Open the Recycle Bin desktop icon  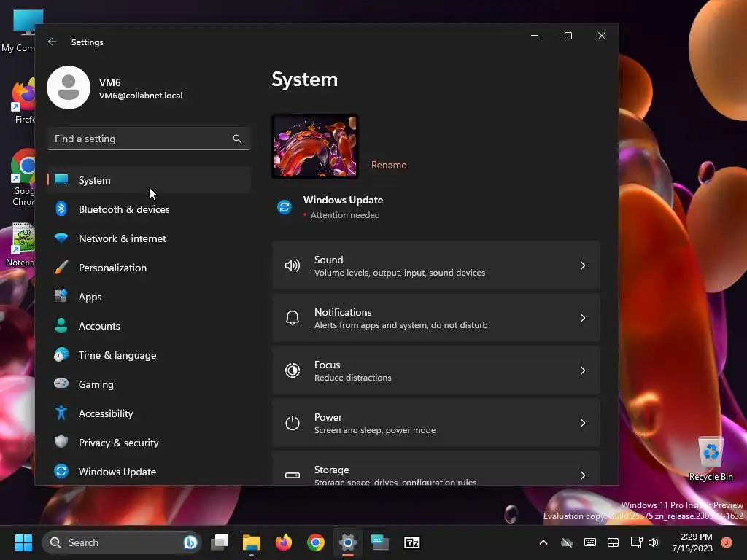pos(711,459)
